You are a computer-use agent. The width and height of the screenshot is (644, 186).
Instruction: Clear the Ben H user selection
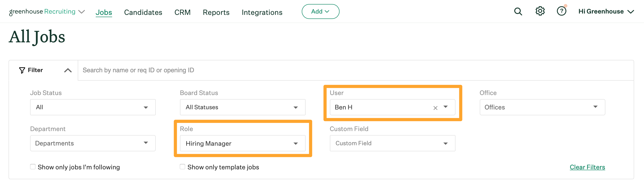(435, 108)
